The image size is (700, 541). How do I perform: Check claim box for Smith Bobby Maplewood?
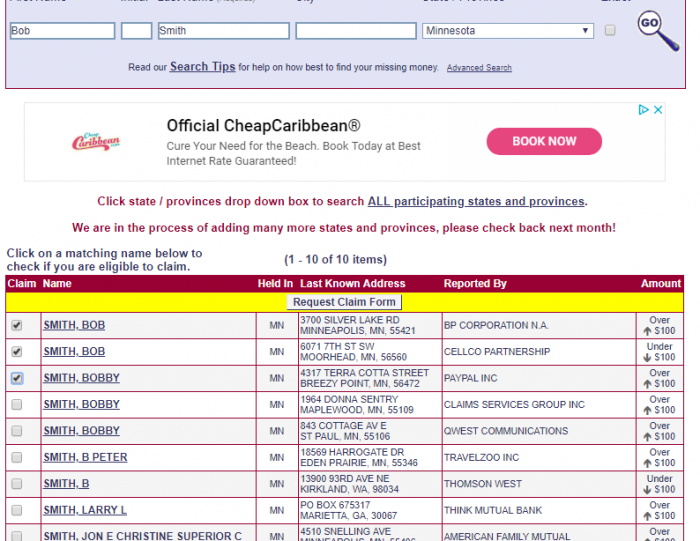pos(17,404)
